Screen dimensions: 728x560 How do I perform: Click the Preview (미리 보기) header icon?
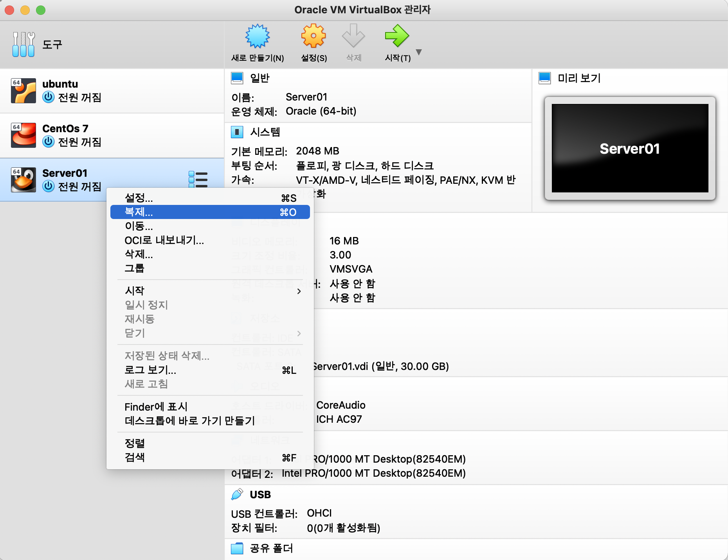pos(545,78)
